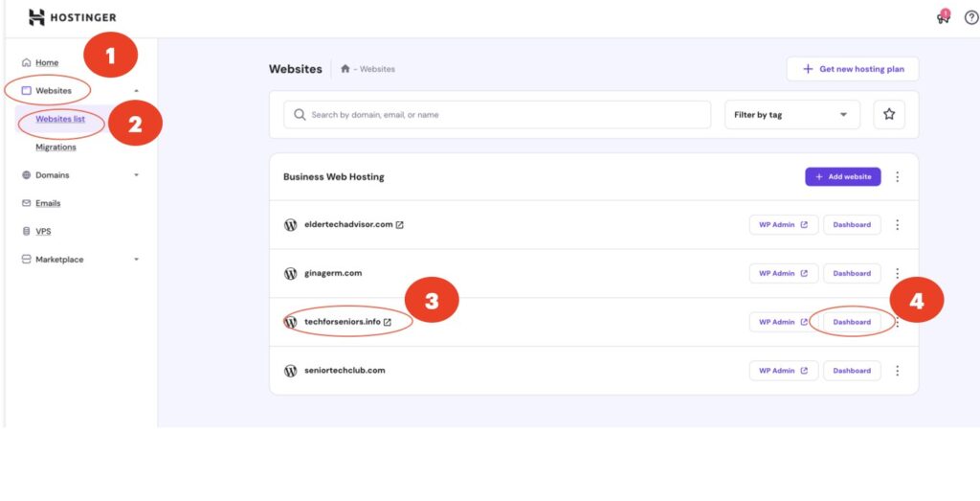Collapse the Websites sidebar section

click(x=136, y=91)
